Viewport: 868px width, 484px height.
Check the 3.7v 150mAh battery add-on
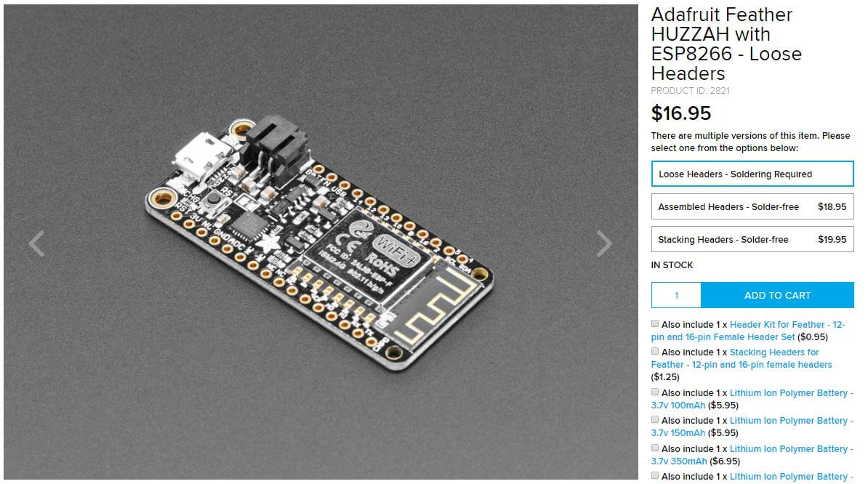pos(655,420)
